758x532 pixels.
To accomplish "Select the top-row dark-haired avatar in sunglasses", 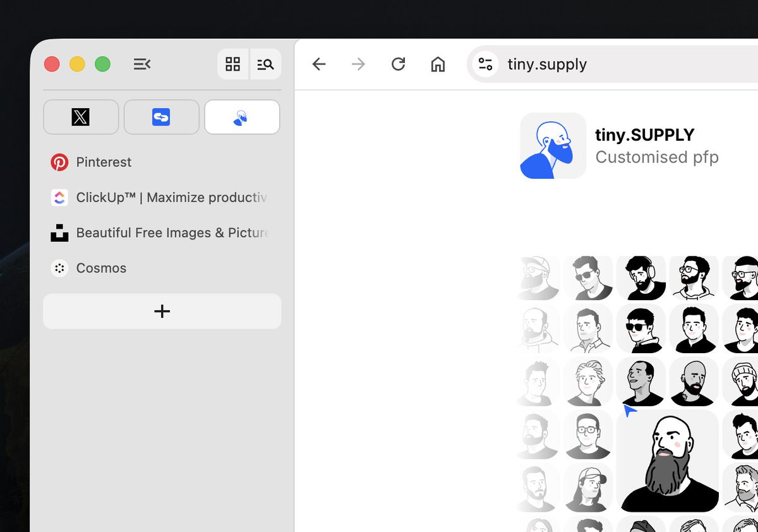I will tap(588, 277).
